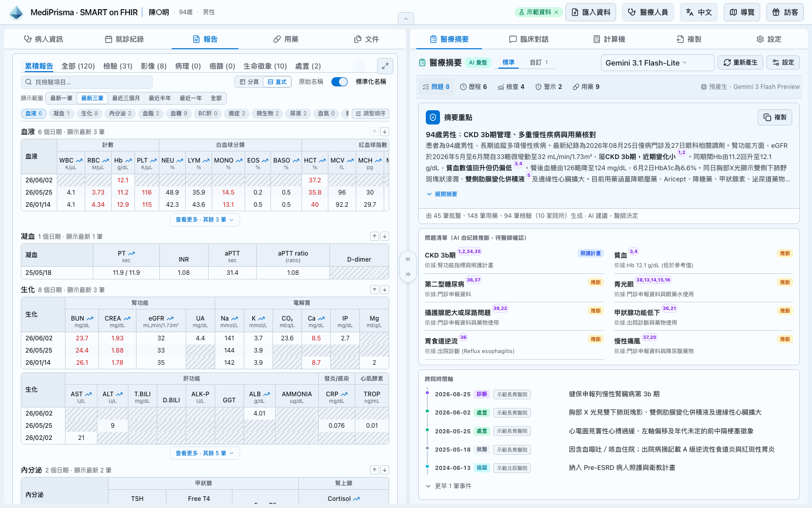Expand 查看更多 · 其餘 5 筆 in 生化
This screenshot has height=508, width=812.
205,453
